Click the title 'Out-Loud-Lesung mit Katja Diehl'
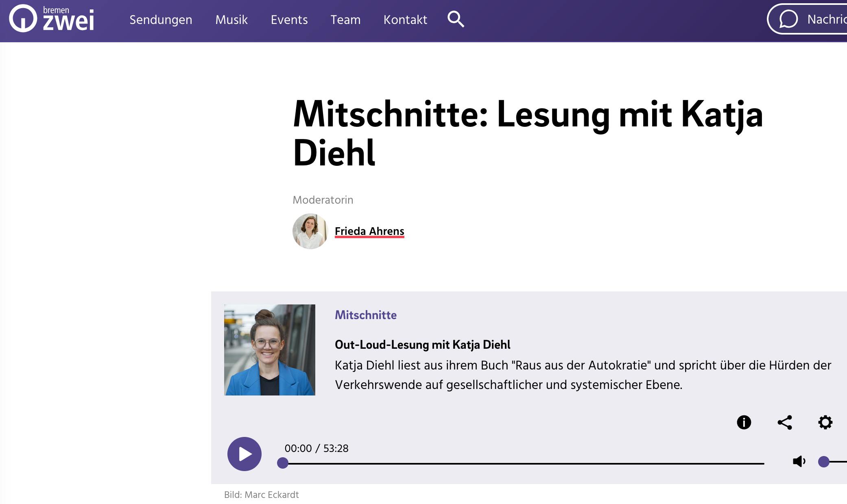The height and width of the screenshot is (504, 847). click(422, 345)
